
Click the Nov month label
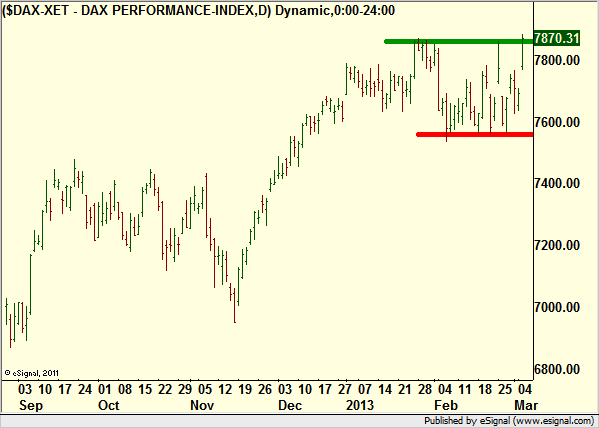pyautogui.click(x=202, y=405)
